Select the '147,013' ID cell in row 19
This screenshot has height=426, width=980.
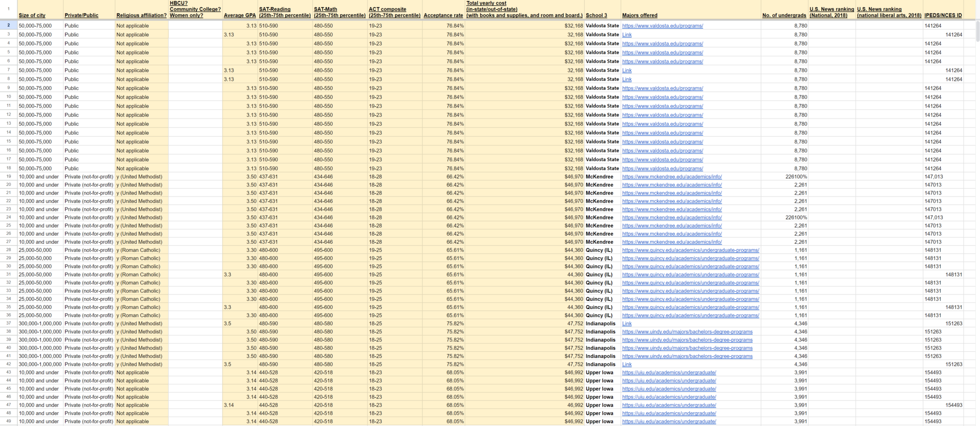click(943, 177)
